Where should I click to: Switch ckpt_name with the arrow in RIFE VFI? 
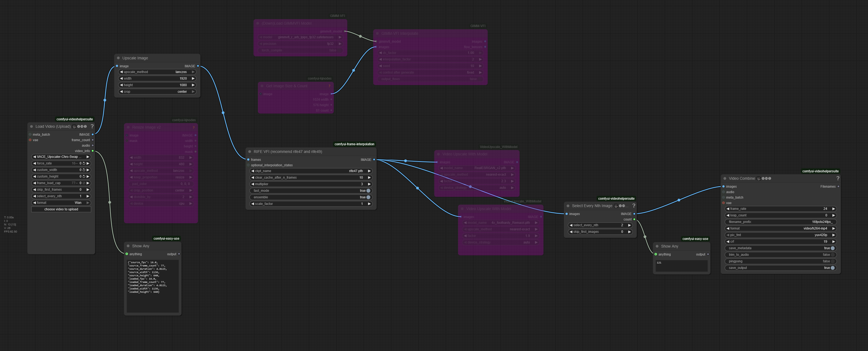click(x=369, y=171)
